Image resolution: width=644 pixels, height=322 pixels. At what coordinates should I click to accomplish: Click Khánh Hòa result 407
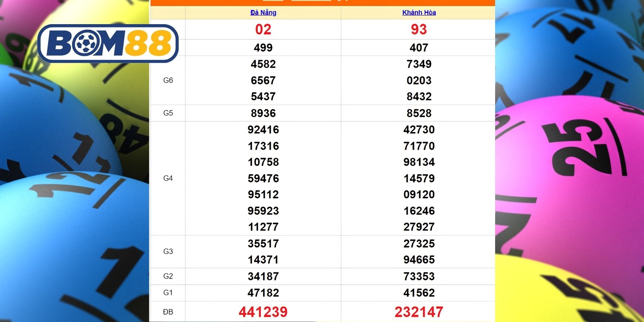(x=419, y=47)
